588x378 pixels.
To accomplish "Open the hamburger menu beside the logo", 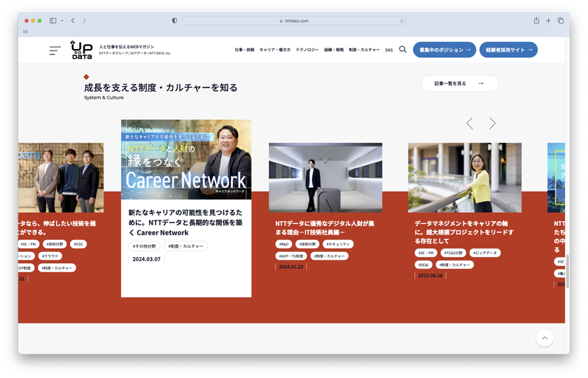I will [x=55, y=50].
